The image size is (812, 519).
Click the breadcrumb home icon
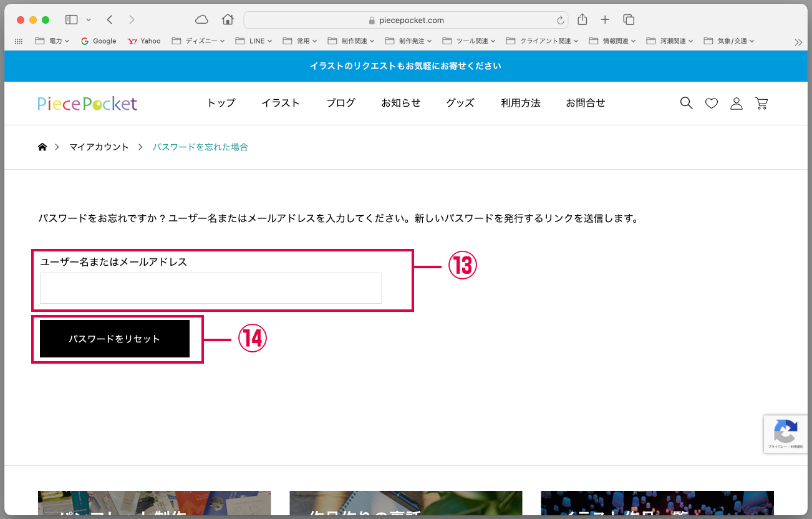[42, 147]
